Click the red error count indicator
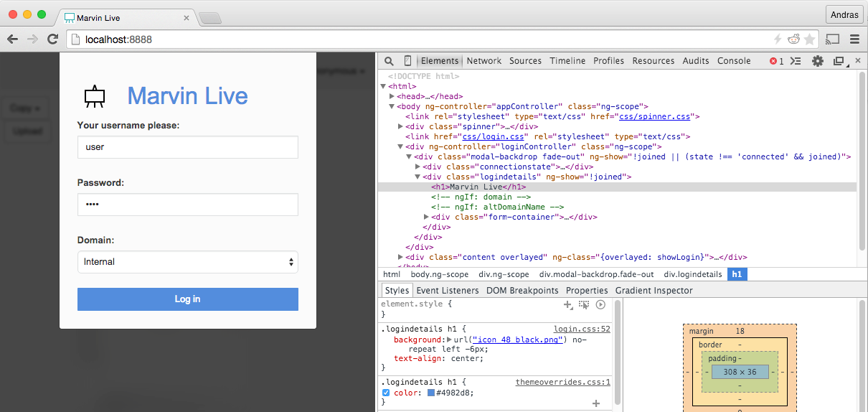The image size is (868, 412). coord(776,61)
